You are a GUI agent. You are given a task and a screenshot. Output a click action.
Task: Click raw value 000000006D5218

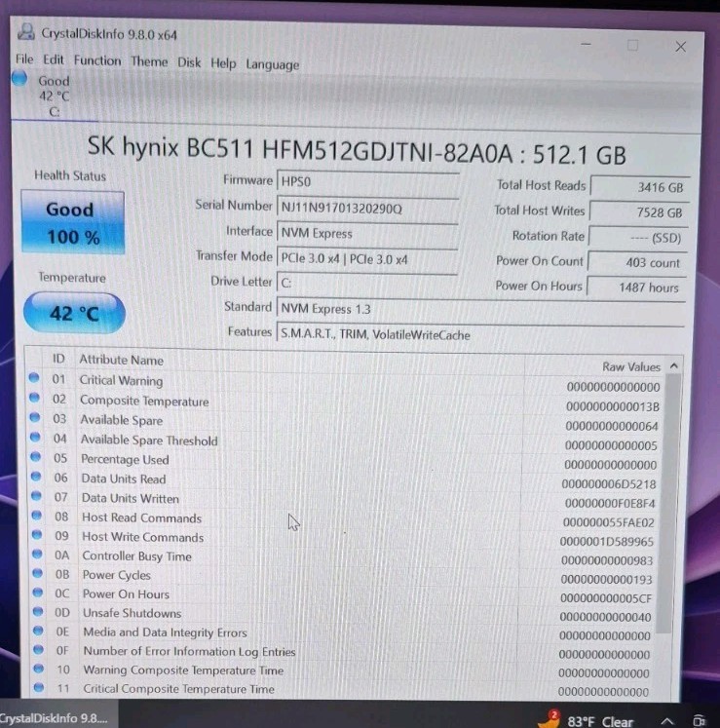pyautogui.click(x=609, y=484)
